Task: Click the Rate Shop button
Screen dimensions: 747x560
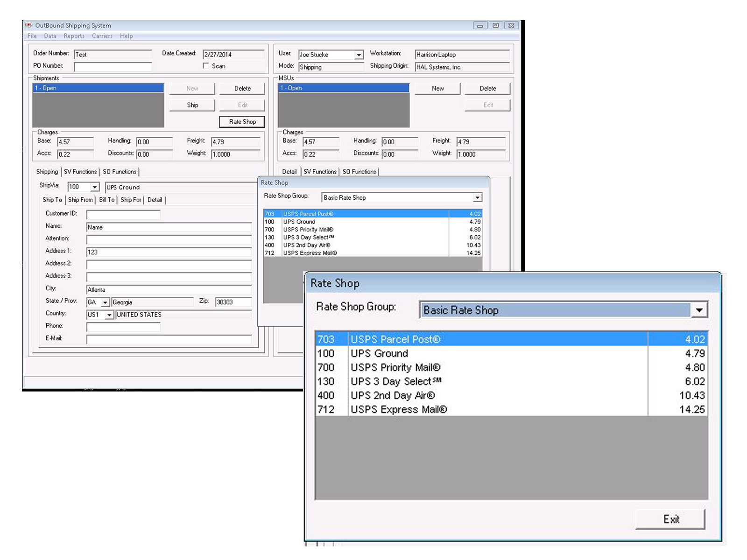Action: (242, 122)
